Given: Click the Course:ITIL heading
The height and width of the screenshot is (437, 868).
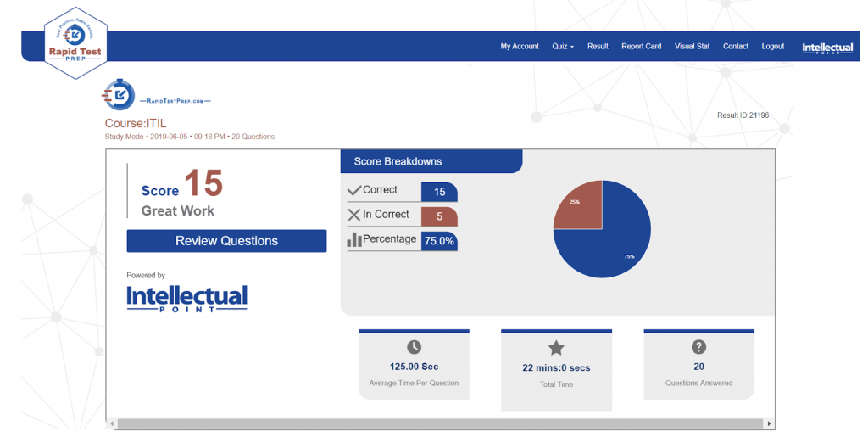Looking at the screenshot, I should (x=136, y=124).
